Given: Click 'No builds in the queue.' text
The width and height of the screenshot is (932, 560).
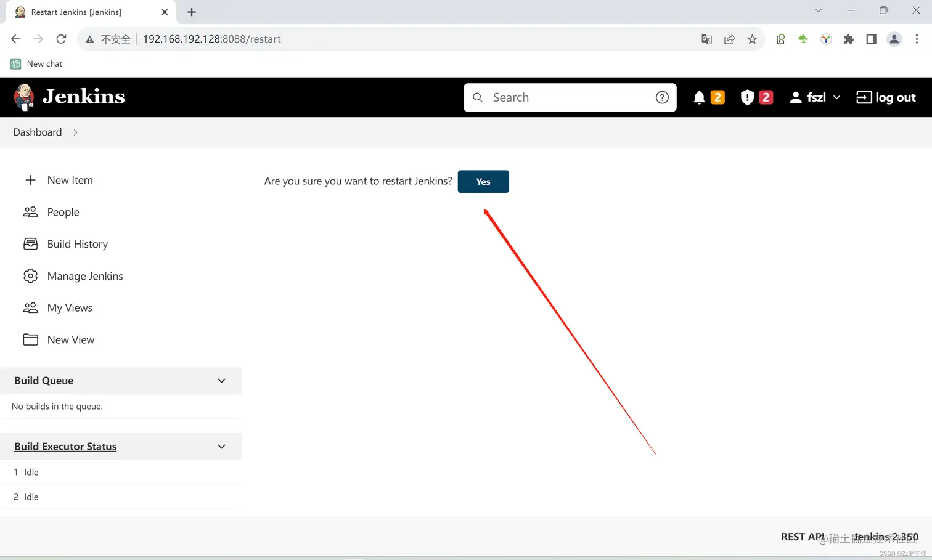Looking at the screenshot, I should click(x=57, y=407).
